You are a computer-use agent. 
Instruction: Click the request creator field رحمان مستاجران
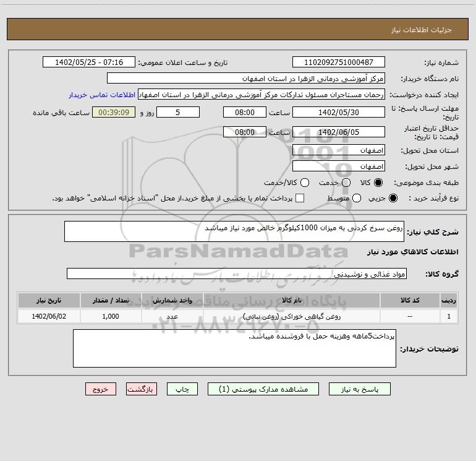click(261, 95)
